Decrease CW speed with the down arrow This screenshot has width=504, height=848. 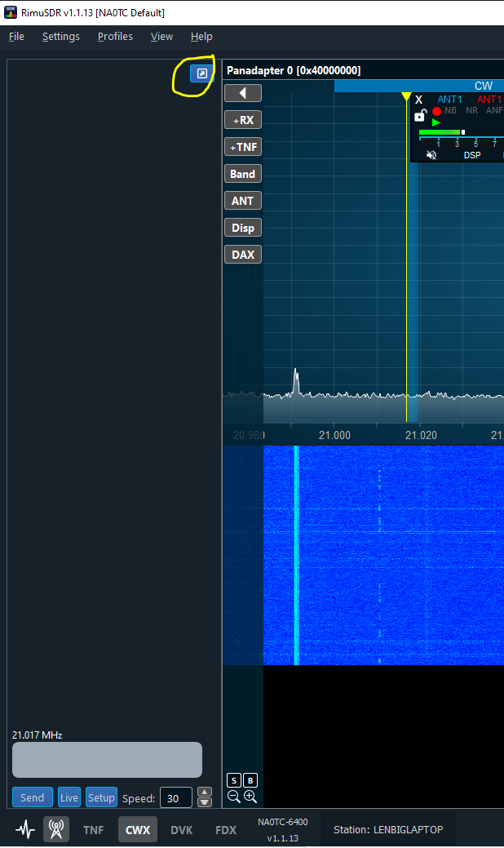[205, 802]
